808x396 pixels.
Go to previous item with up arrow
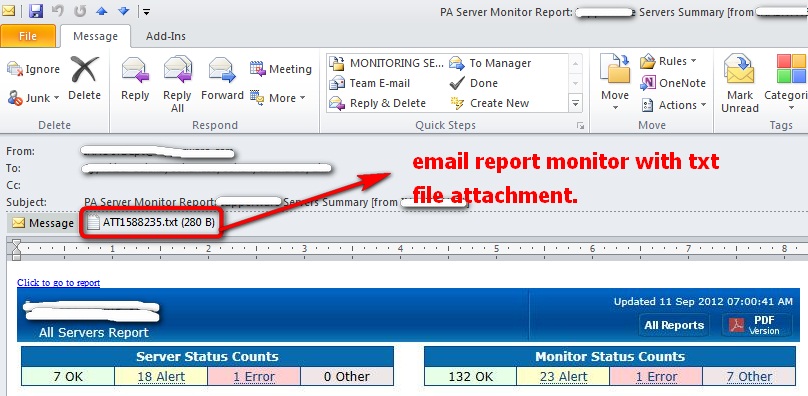tap(102, 11)
